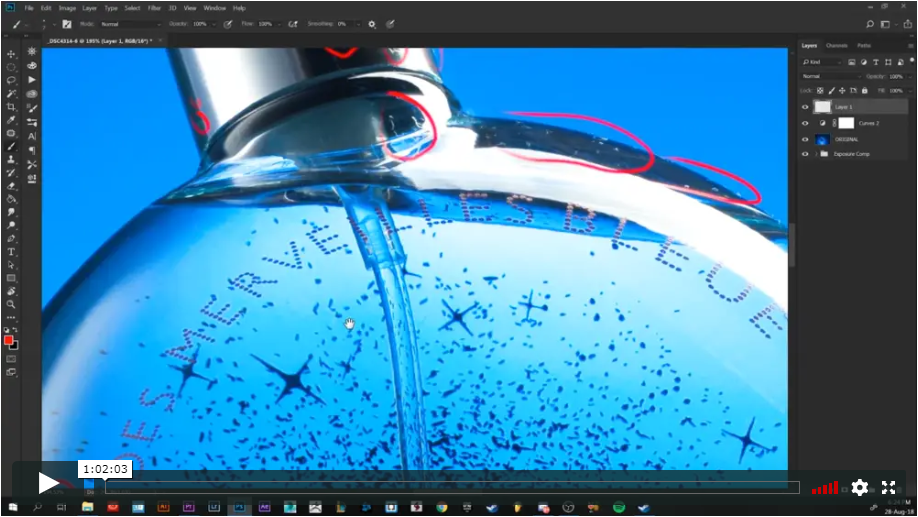Viewport: 918px width, 517px height.
Task: Open the Search icon in the options bar
Action: (870, 24)
